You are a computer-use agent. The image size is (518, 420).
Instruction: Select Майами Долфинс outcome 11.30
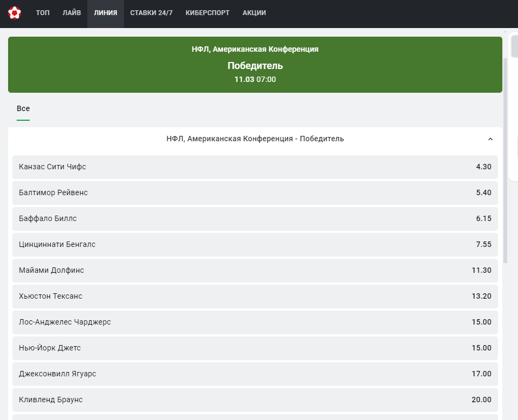tap(255, 270)
